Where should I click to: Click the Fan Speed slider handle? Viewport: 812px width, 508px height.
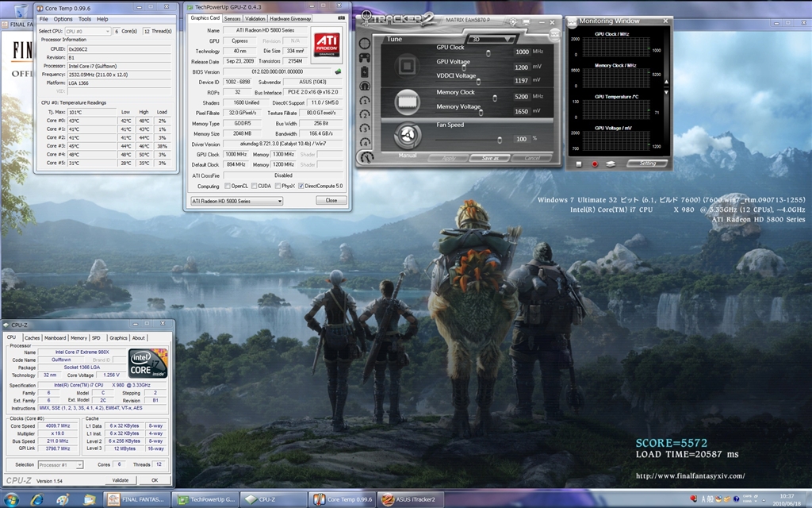click(500, 139)
